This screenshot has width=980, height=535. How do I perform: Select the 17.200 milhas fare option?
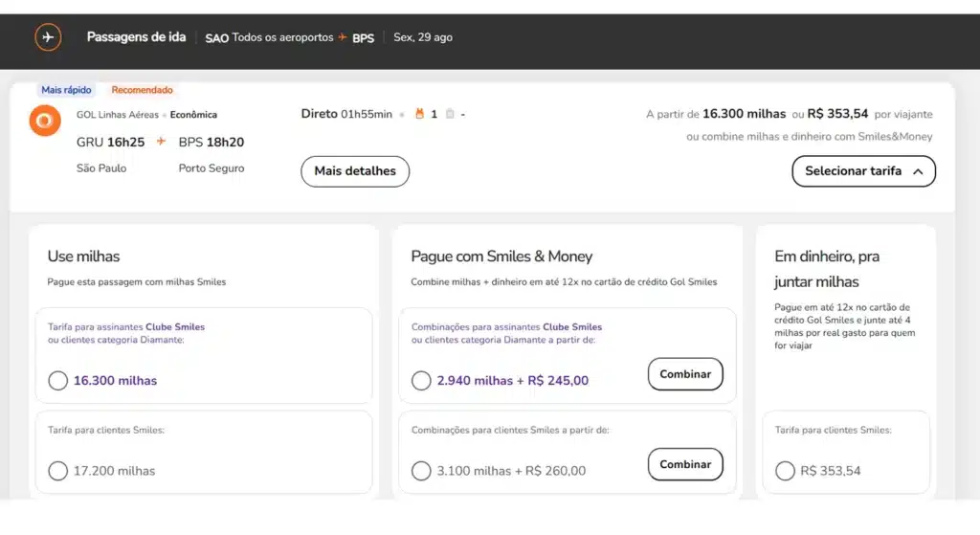click(x=58, y=471)
